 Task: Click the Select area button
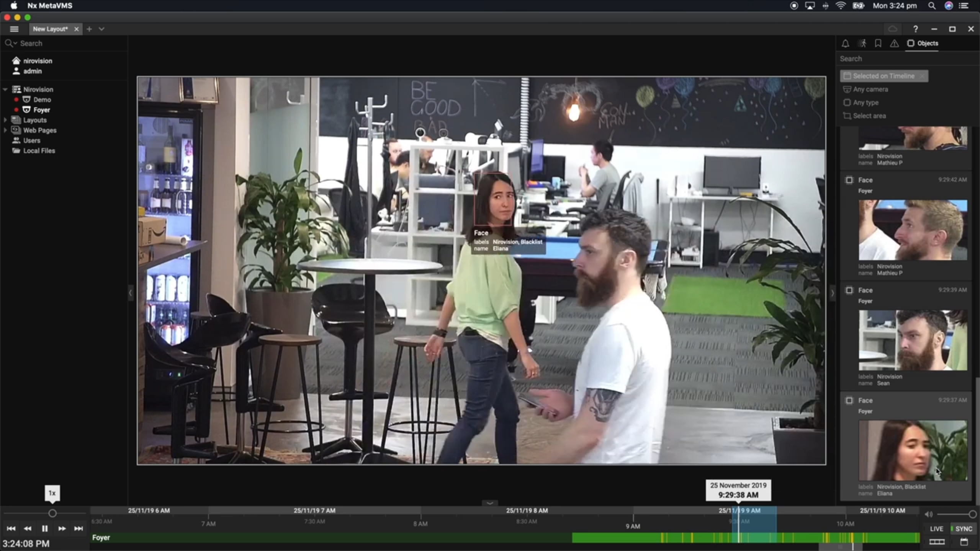[869, 116]
